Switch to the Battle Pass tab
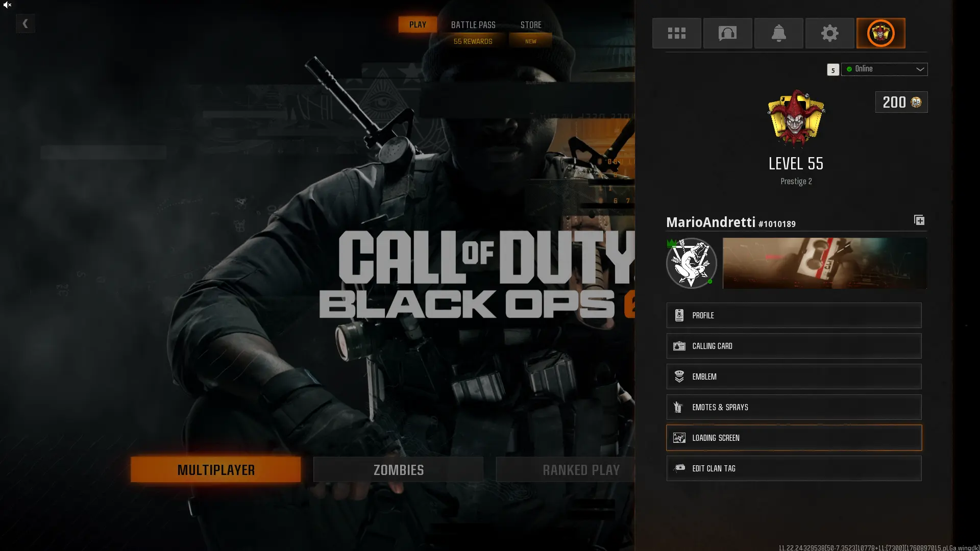Viewport: 980px width, 551px height. tap(473, 24)
